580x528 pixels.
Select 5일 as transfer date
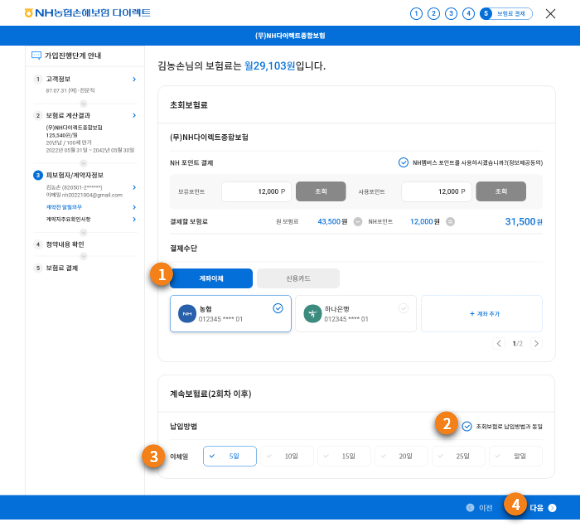[x=230, y=456]
